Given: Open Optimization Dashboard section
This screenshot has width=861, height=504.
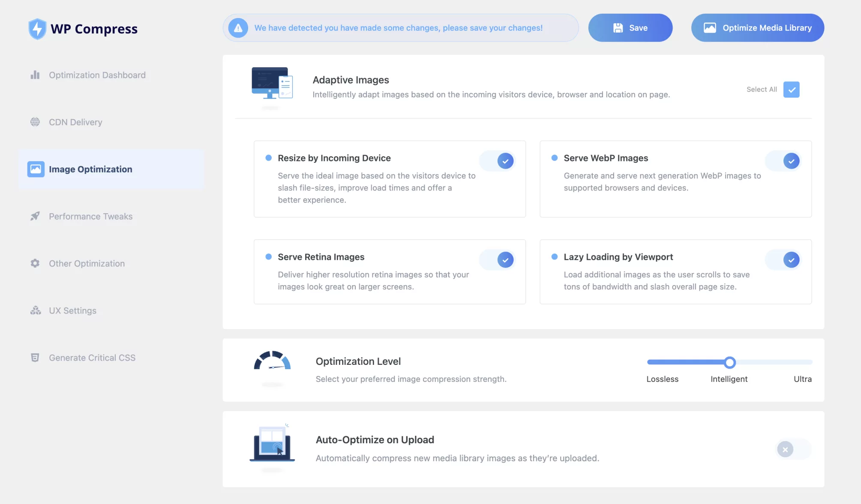Looking at the screenshot, I should (97, 75).
